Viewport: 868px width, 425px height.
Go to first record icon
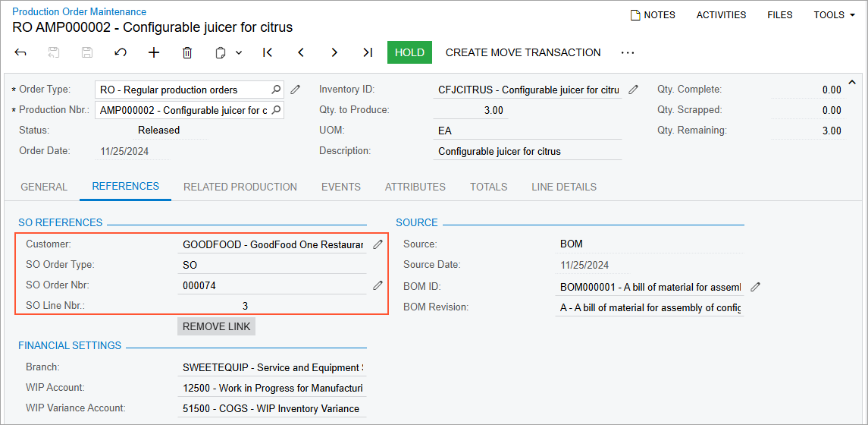click(268, 52)
